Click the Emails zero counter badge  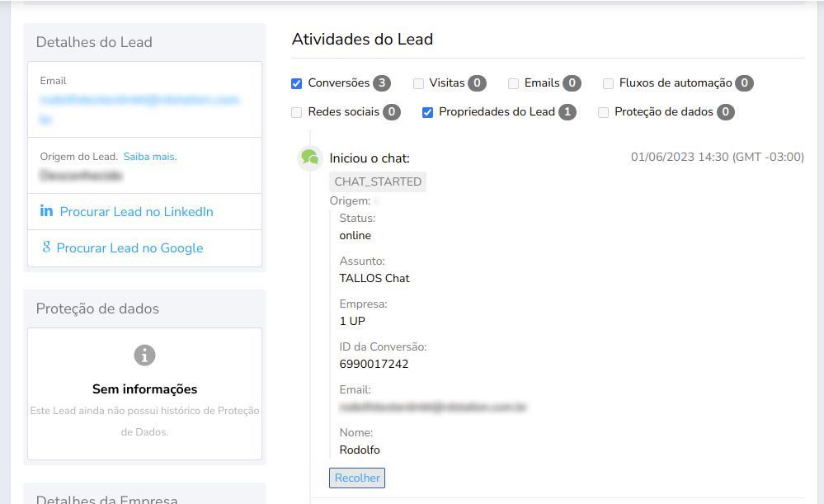pyautogui.click(x=572, y=82)
